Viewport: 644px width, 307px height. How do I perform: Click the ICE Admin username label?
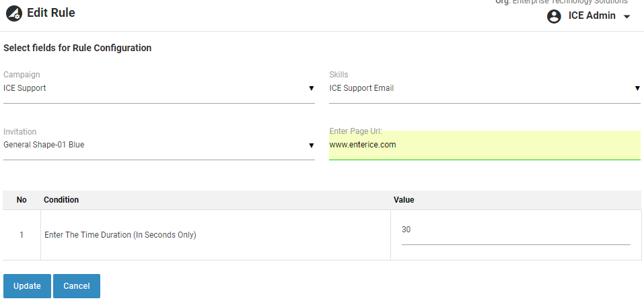(x=592, y=15)
